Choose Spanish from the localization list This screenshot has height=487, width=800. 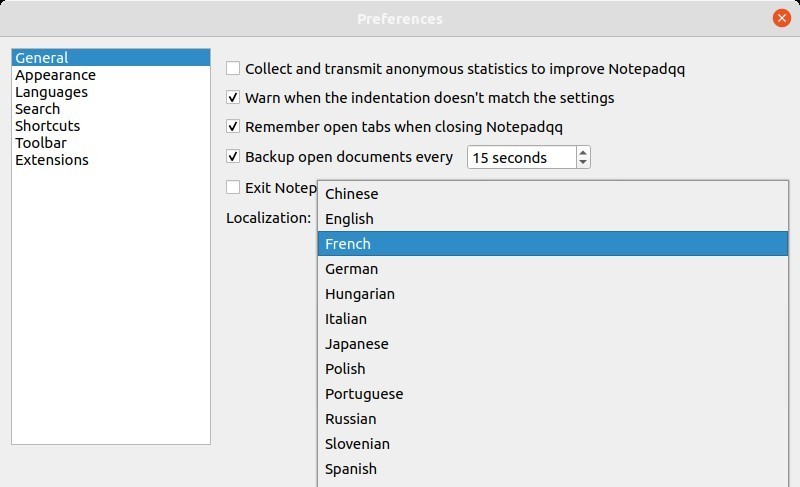click(x=351, y=469)
